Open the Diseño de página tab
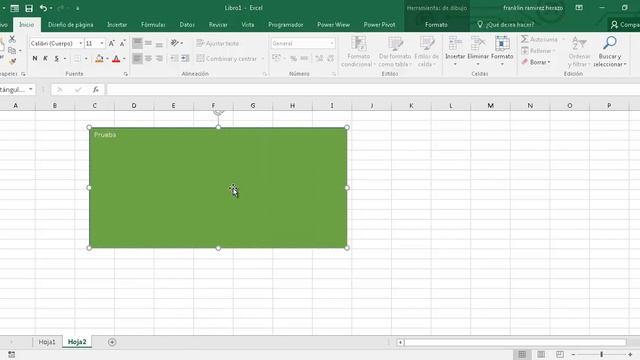Screen dimensions: 640x360 [70, 24]
